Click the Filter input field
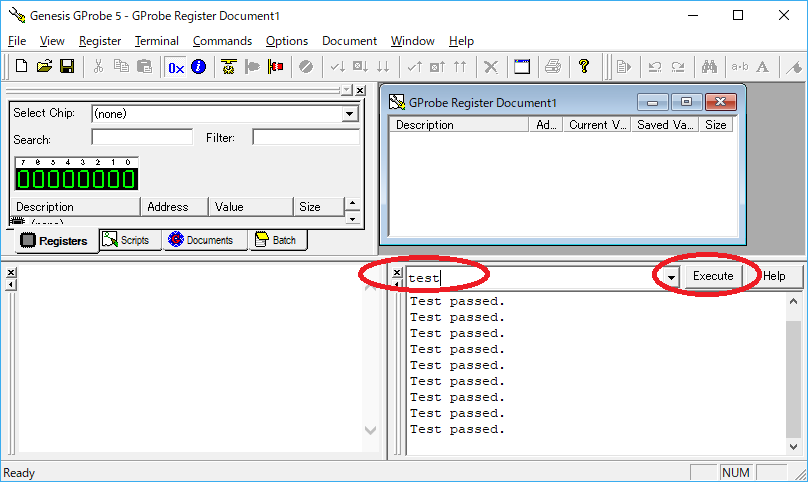Viewport: 808px width, 482px height. point(306,138)
